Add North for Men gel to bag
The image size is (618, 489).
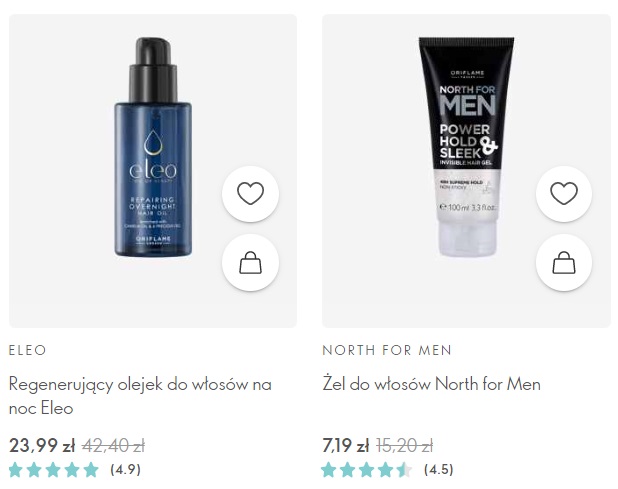[x=564, y=262]
